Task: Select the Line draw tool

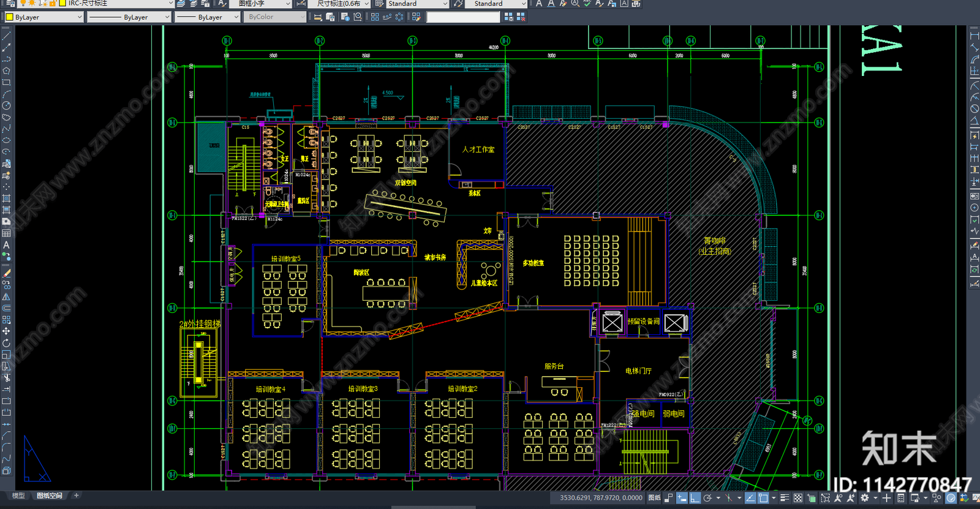Action: [6, 36]
